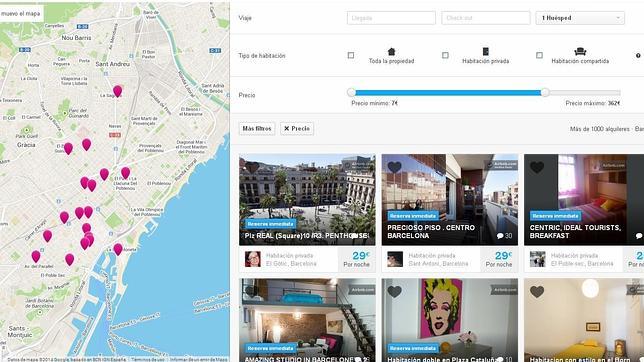Screen dimensions: 644x362
Task: Click the maximum price slider handle
Action: [545, 92]
